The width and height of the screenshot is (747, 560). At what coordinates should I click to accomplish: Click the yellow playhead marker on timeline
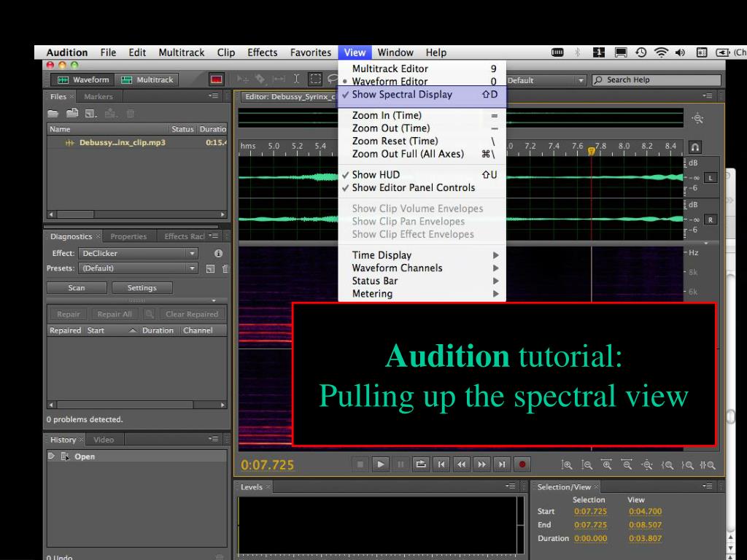591,151
